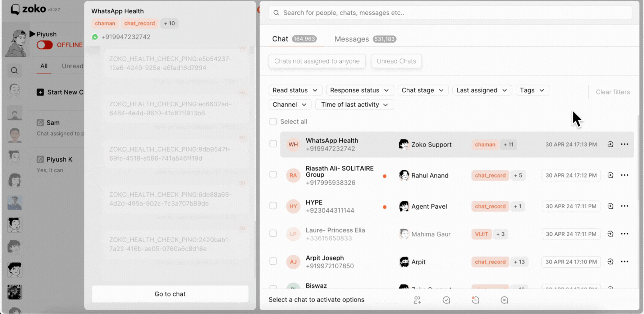Click the WhatsApp icon beside +919947232742
Screen dimensions: 644x314
click(95, 37)
